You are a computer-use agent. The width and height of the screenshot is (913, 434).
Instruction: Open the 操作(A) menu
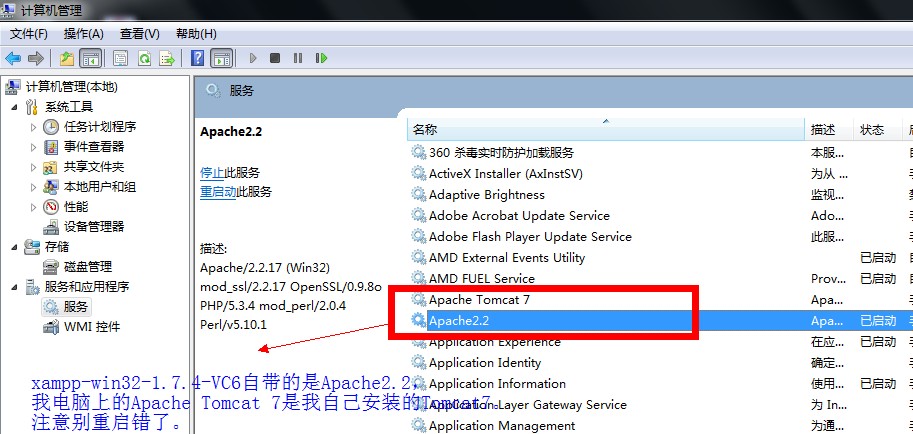(x=84, y=34)
